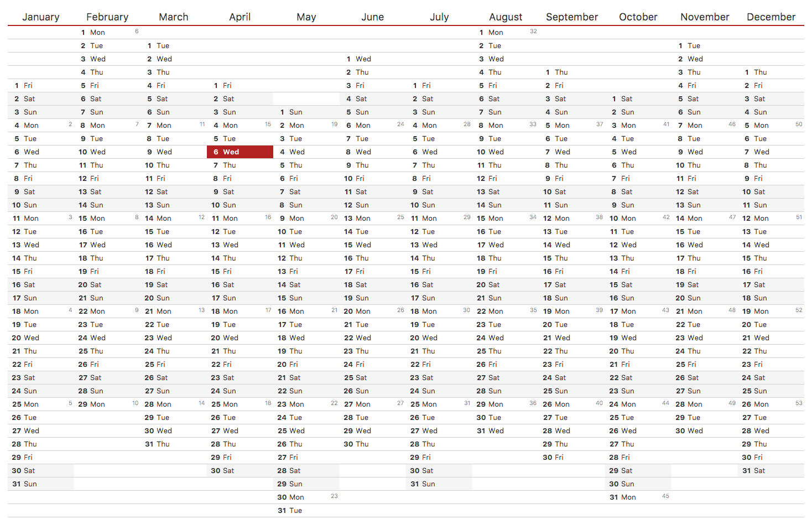Click the July column header
Screen dimensions: 812x524
439,17
